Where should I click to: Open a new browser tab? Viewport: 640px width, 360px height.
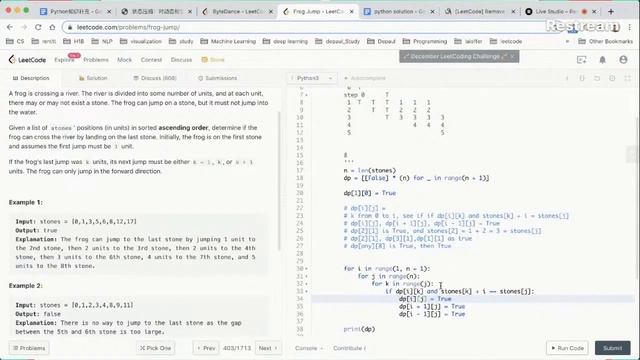[611, 11]
